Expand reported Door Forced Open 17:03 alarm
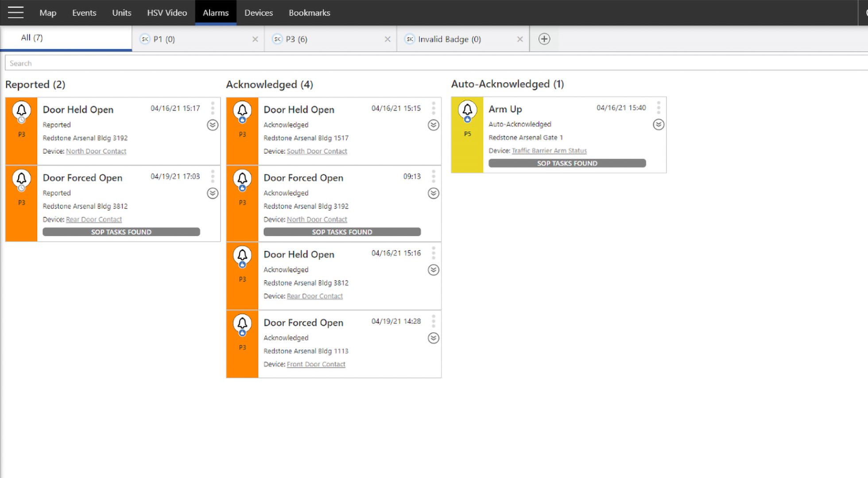The image size is (868, 478). [213, 193]
